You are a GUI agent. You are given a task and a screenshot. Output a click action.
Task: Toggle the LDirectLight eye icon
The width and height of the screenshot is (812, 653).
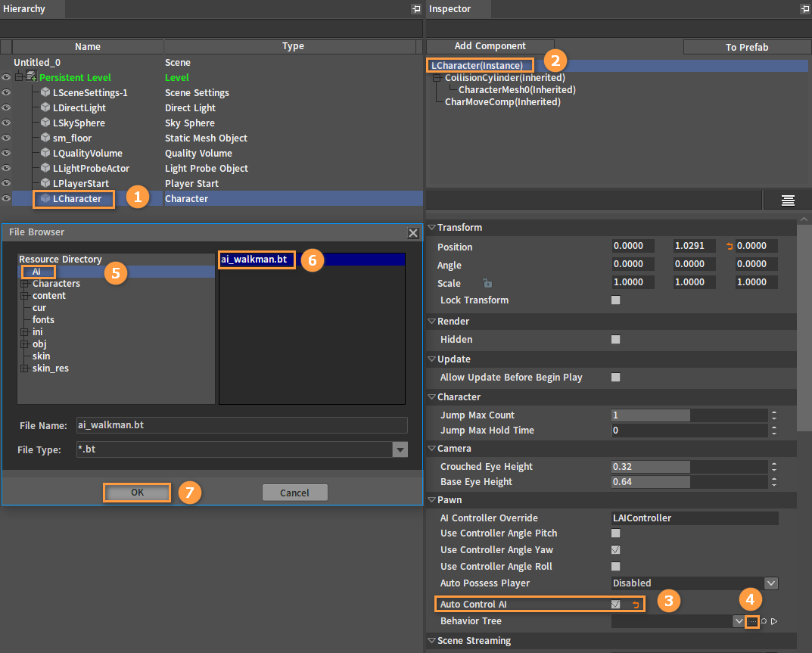[6, 107]
